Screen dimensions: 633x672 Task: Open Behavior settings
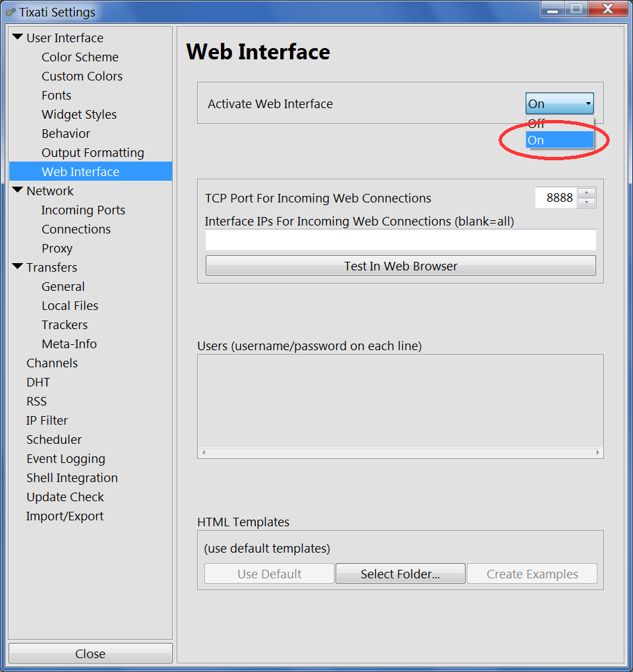(x=66, y=134)
